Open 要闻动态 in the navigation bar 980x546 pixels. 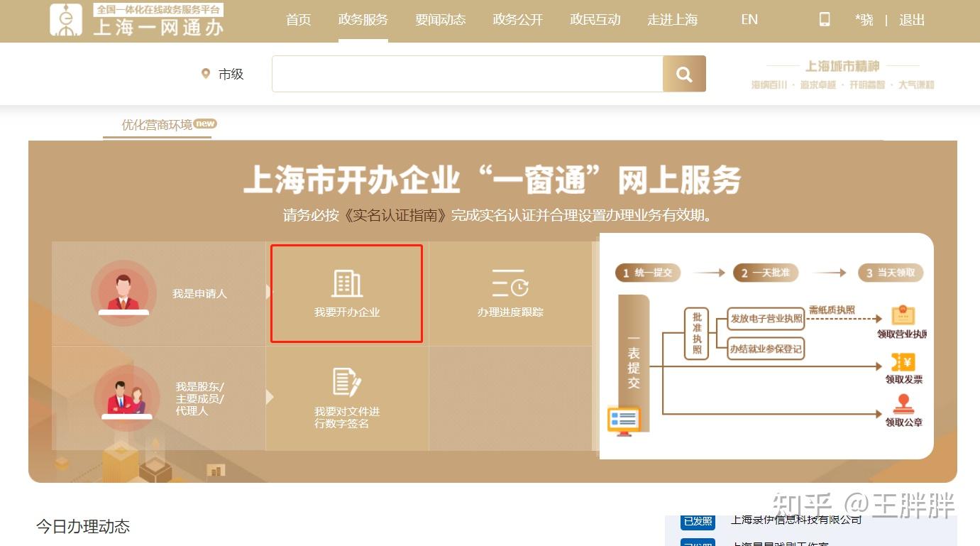coord(441,20)
